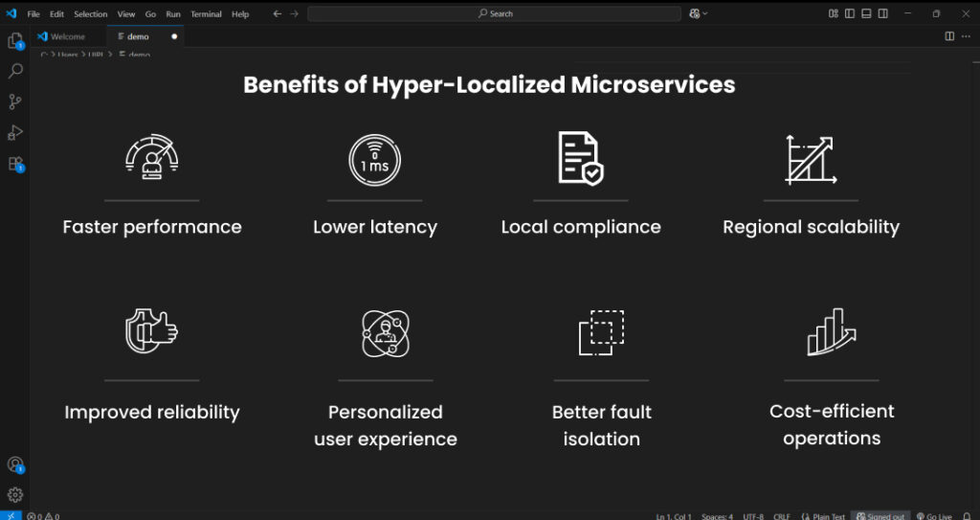Go forward with the right arrow
The image size is (980, 520).
coord(294,13)
